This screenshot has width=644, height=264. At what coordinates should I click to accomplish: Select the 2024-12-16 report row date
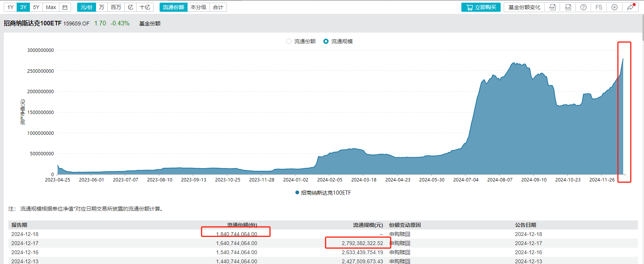click(25, 252)
